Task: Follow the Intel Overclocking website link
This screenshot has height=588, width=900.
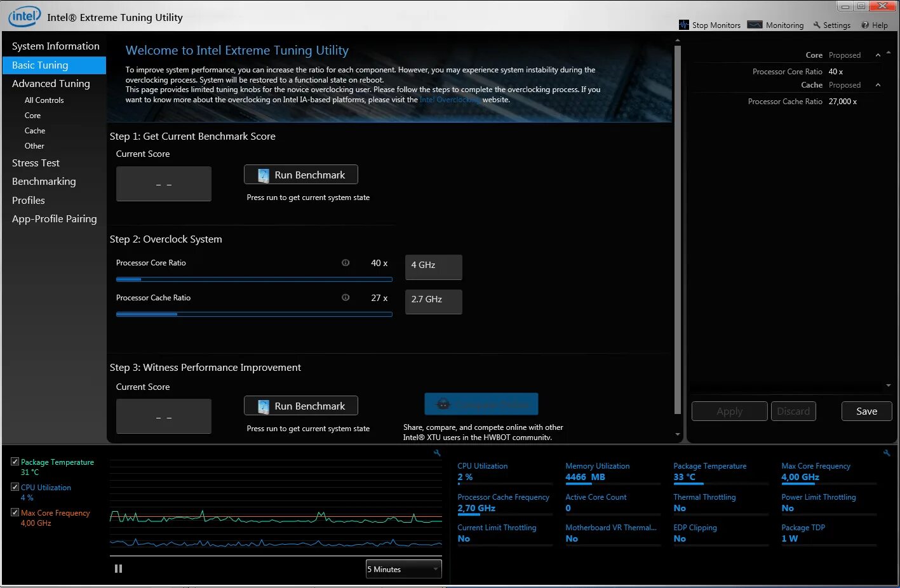Action: [x=450, y=100]
